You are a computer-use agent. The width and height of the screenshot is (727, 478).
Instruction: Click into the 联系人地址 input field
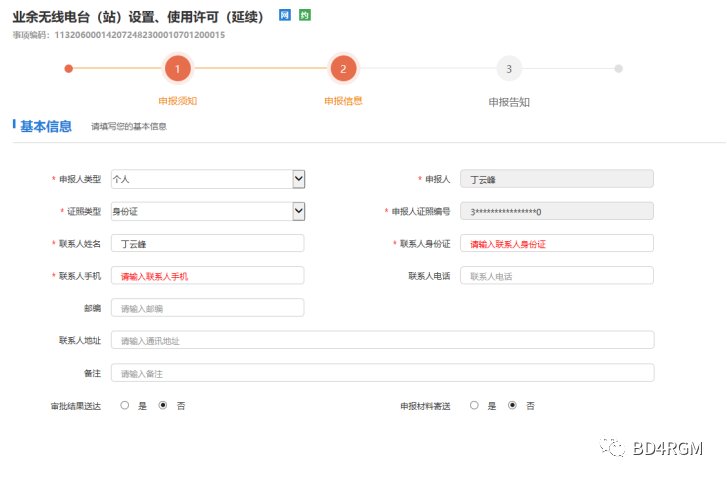point(383,340)
